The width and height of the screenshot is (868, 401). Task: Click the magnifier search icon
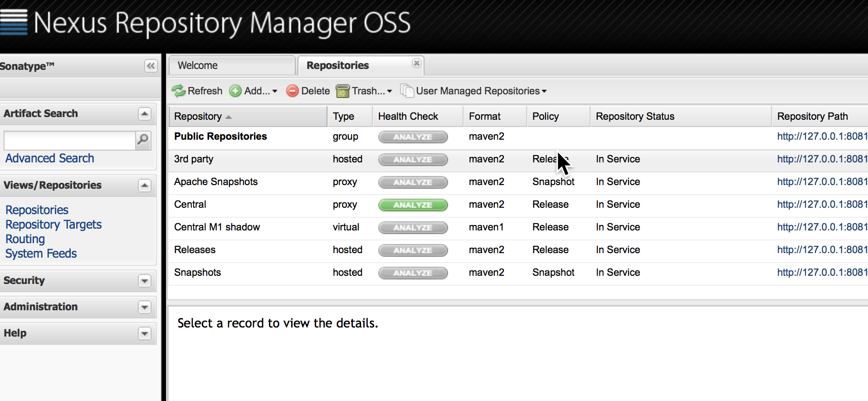[x=143, y=140]
